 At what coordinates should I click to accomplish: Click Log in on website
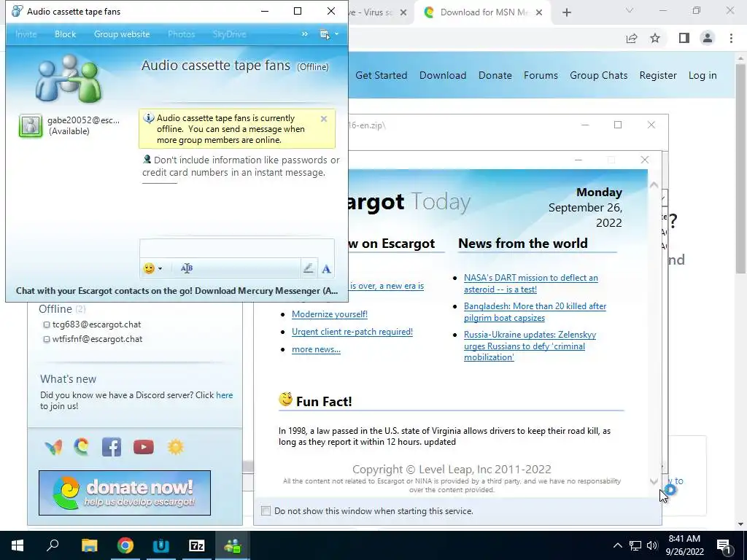pos(703,75)
